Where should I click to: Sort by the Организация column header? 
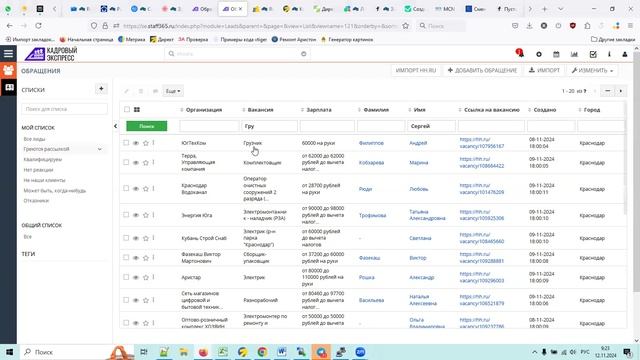coord(204,110)
